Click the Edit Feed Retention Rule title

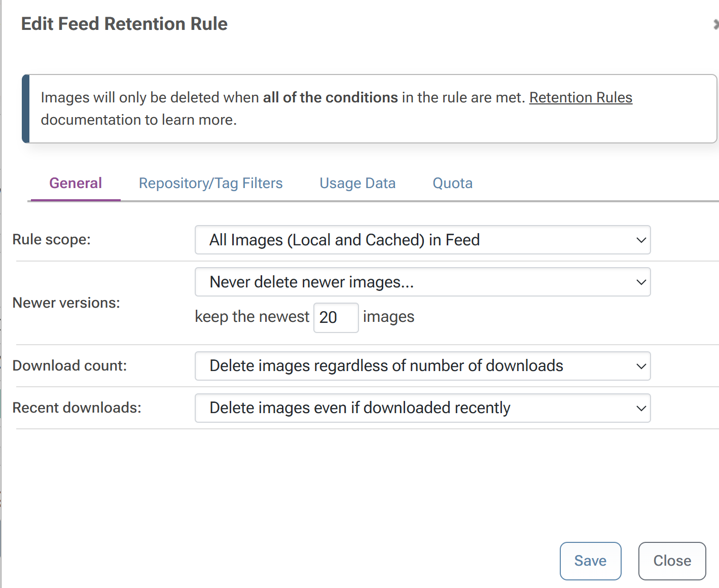click(x=124, y=24)
